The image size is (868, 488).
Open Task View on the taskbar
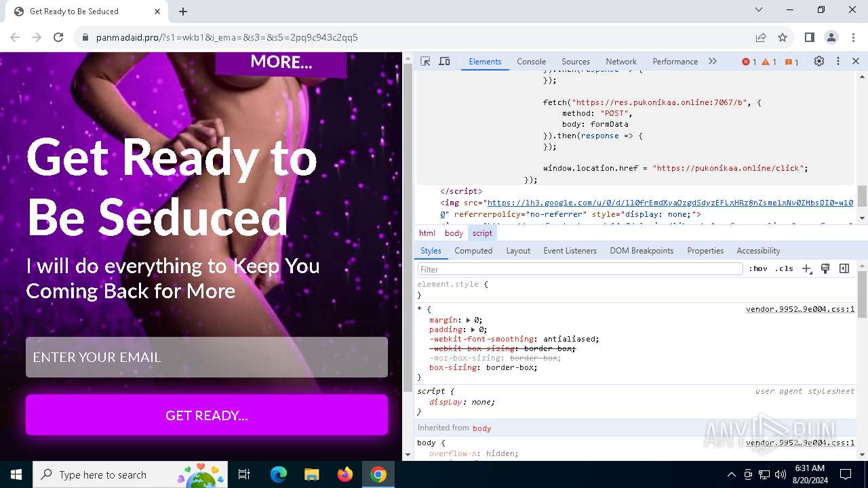(244, 474)
